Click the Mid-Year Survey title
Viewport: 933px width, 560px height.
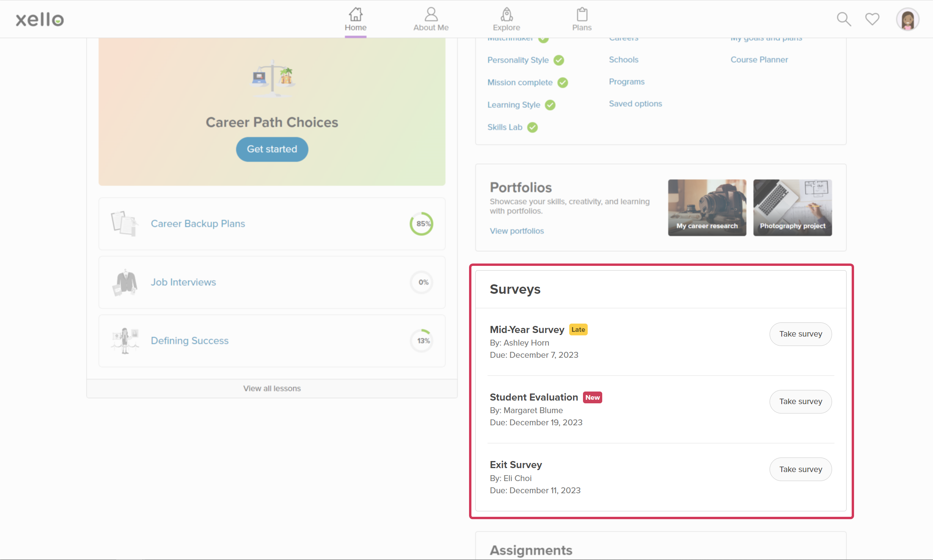pos(527,329)
